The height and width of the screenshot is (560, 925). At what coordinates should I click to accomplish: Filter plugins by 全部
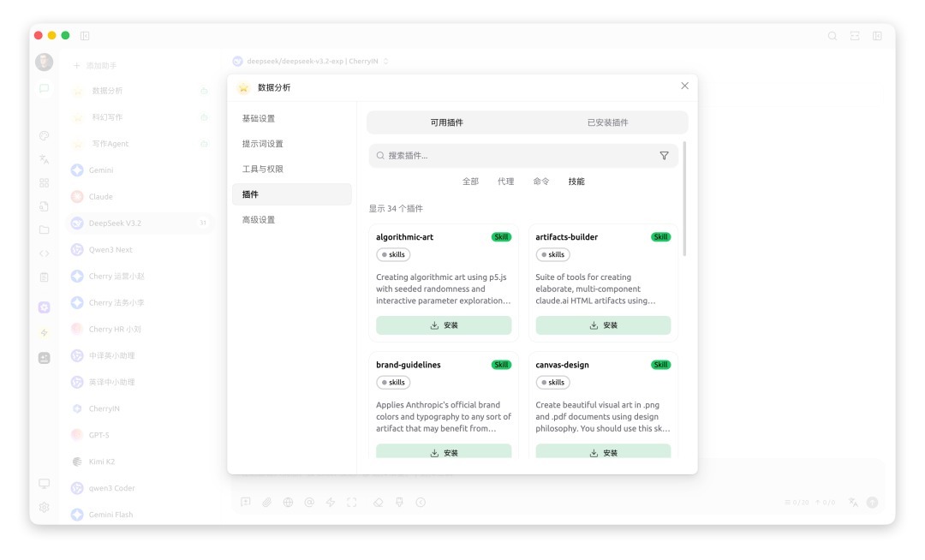pyautogui.click(x=470, y=182)
